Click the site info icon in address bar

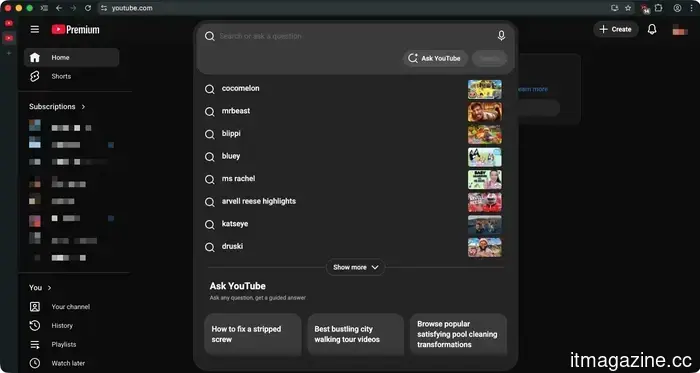point(104,8)
